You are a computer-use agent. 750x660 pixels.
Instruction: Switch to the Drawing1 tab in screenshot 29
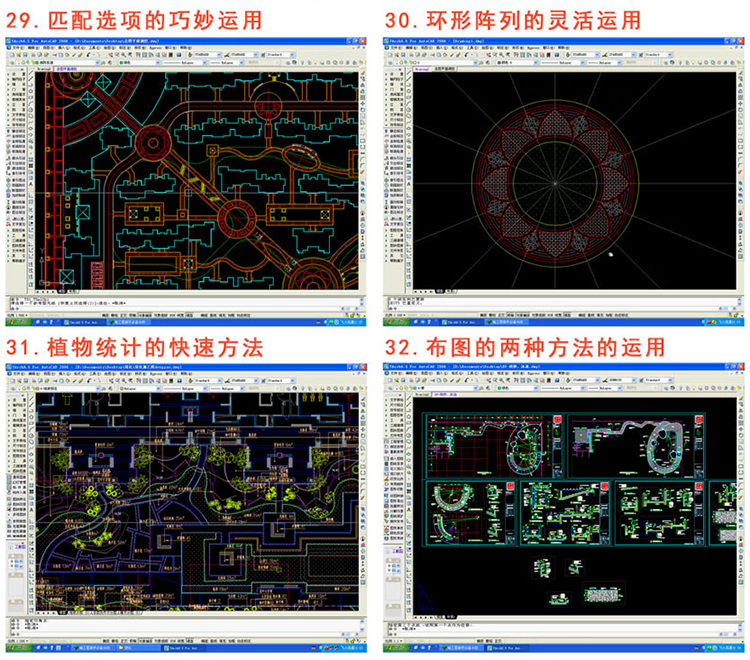click(44, 69)
